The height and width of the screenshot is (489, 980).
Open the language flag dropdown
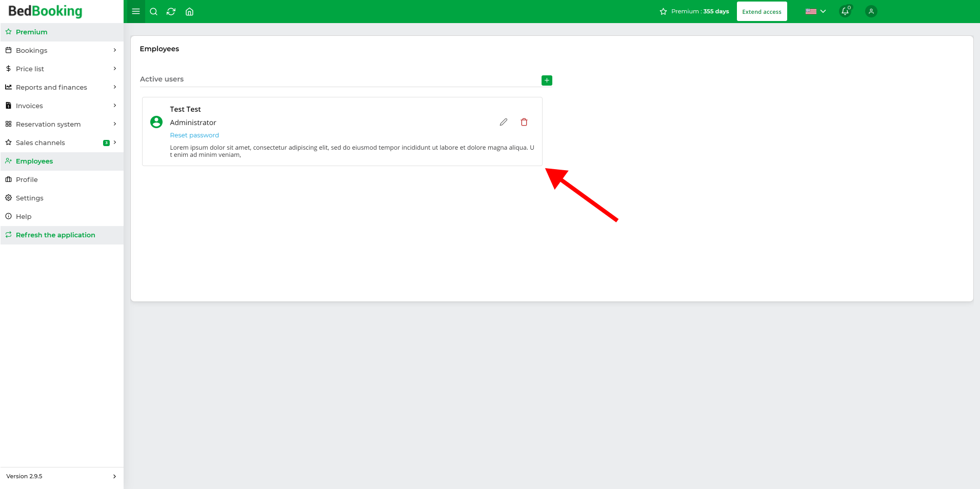pos(815,11)
